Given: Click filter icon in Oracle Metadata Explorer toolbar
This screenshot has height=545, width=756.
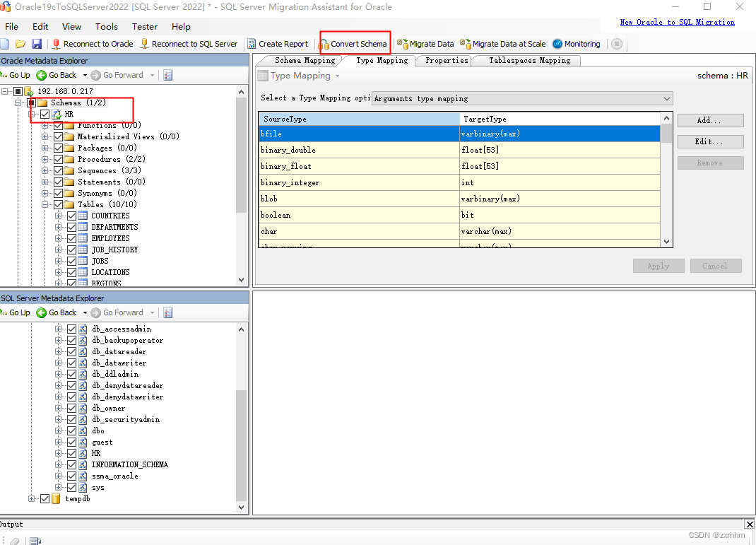Looking at the screenshot, I should tap(167, 75).
